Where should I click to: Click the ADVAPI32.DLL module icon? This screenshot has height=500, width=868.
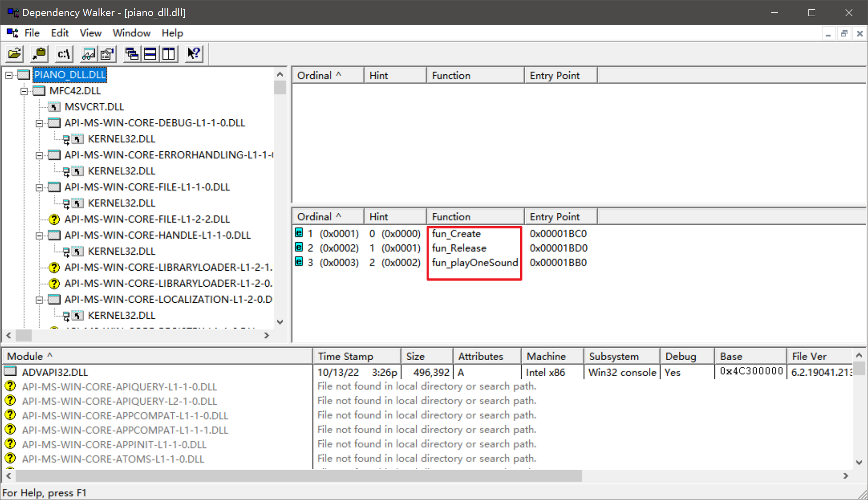click(10, 371)
